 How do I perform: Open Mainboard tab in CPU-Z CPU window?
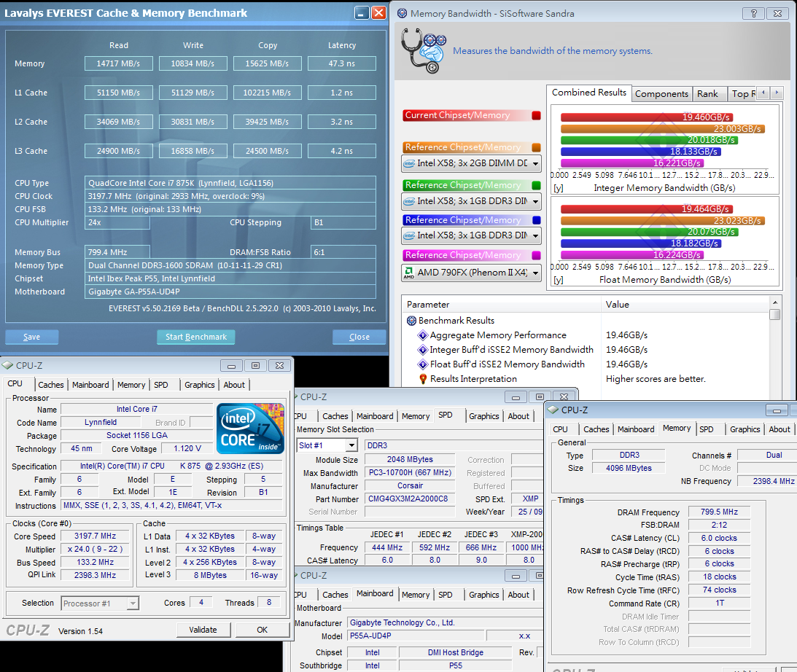click(x=90, y=385)
